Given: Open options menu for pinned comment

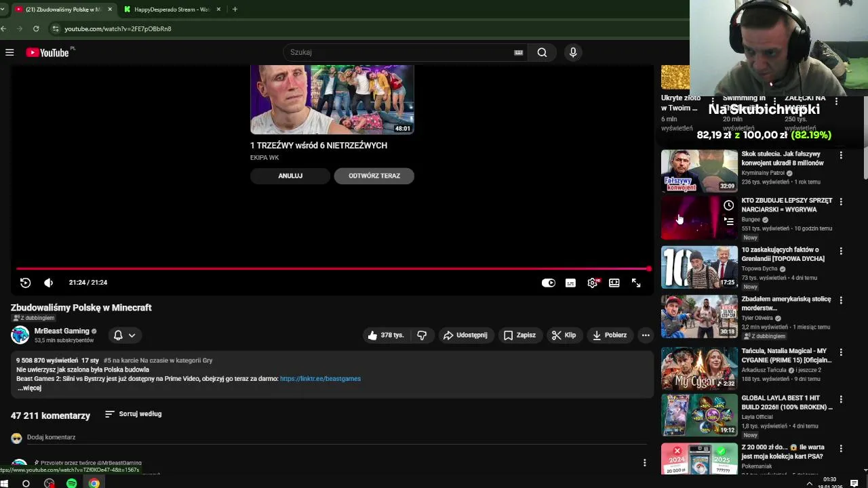Looking at the screenshot, I should (644, 463).
